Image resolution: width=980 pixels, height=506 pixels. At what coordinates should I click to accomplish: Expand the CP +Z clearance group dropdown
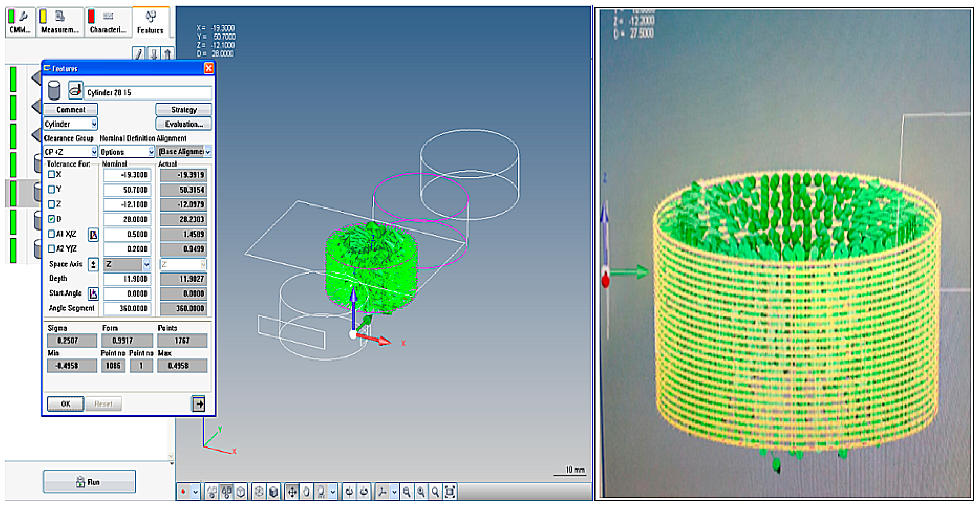[94, 152]
